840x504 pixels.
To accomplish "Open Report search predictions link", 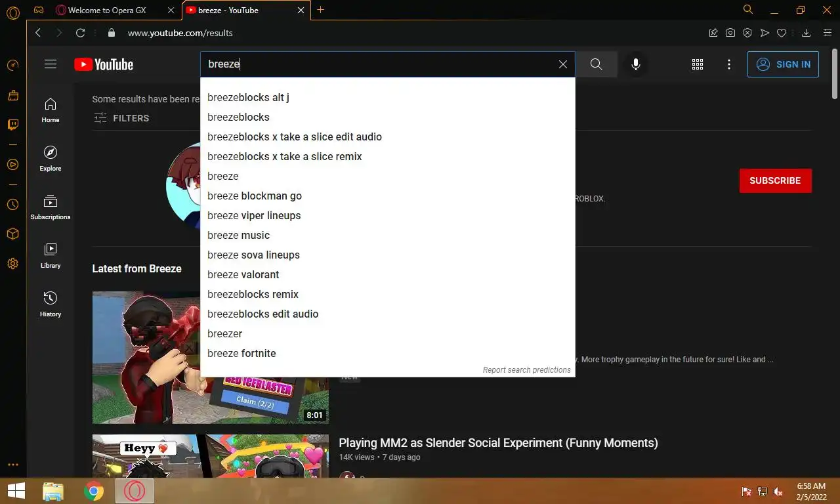I will point(526,370).
